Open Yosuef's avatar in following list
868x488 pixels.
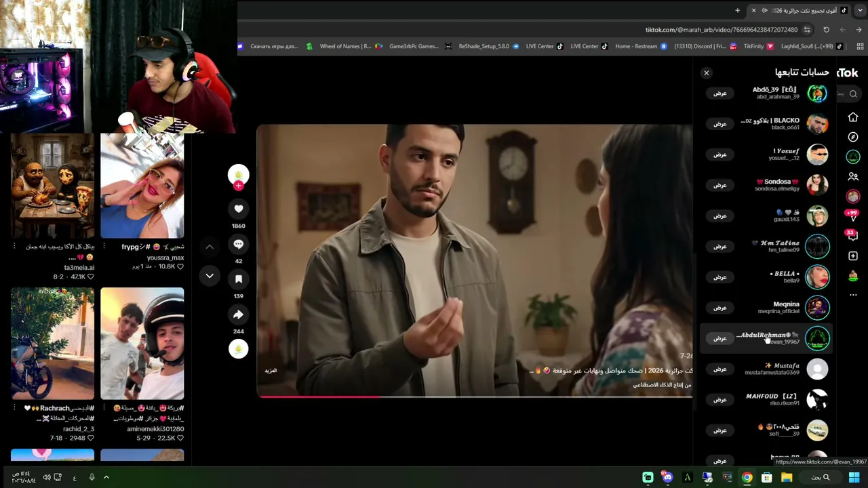[x=817, y=155]
